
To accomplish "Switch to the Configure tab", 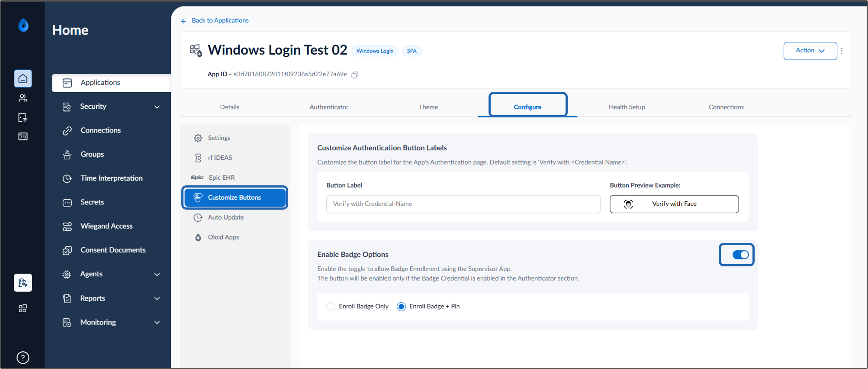I will (527, 107).
